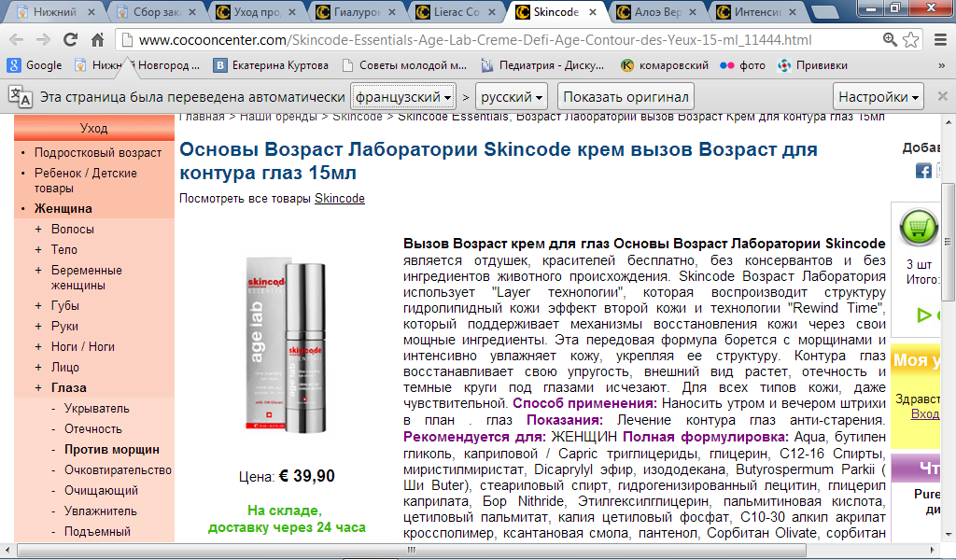The height and width of the screenshot is (560, 956).
Task: Click Показать оригинал button
Action: click(x=626, y=97)
